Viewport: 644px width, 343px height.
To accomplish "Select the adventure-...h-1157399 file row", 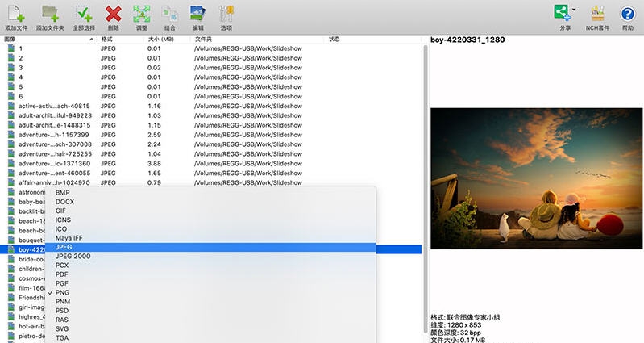I will pos(210,135).
